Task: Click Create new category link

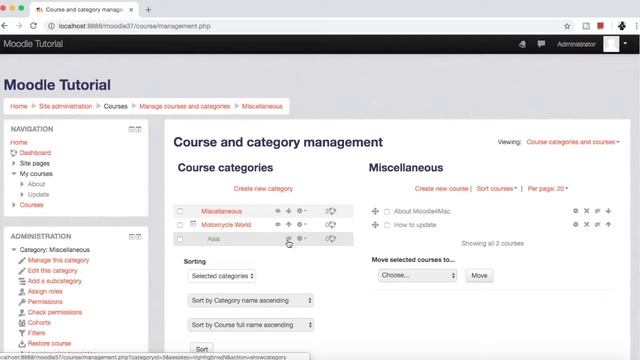Action: 263,189
